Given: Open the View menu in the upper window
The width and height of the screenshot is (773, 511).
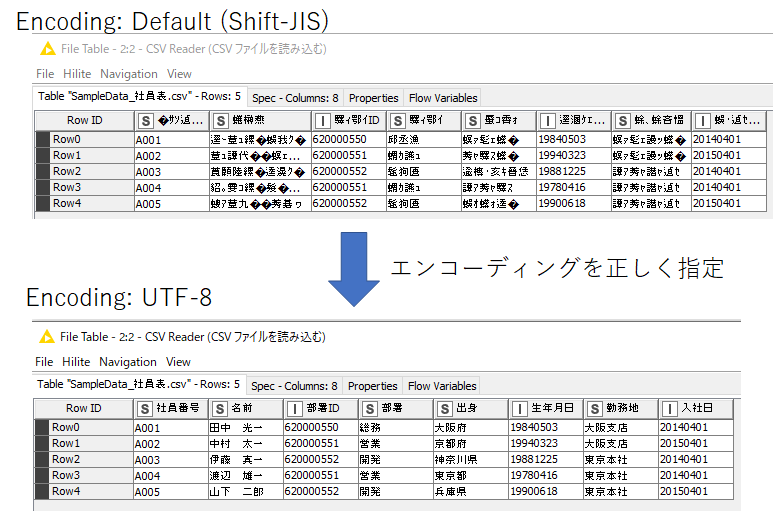Looking at the screenshot, I should (x=179, y=74).
